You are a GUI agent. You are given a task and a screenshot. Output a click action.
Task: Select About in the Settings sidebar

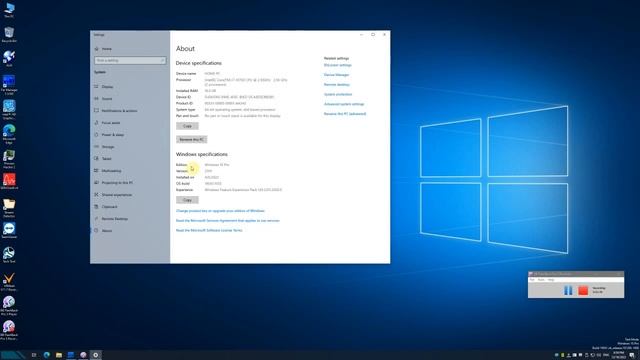[107, 231]
